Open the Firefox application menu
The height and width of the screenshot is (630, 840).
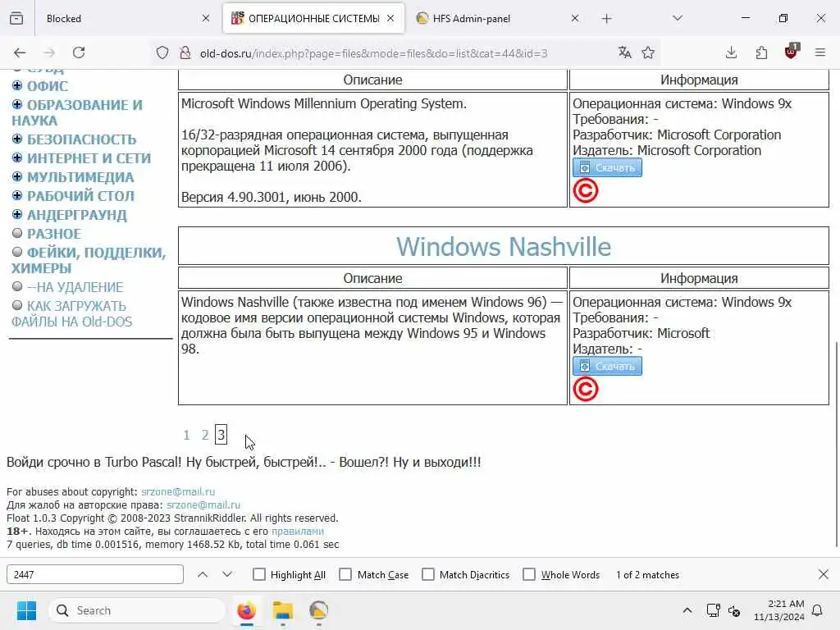tap(820, 52)
